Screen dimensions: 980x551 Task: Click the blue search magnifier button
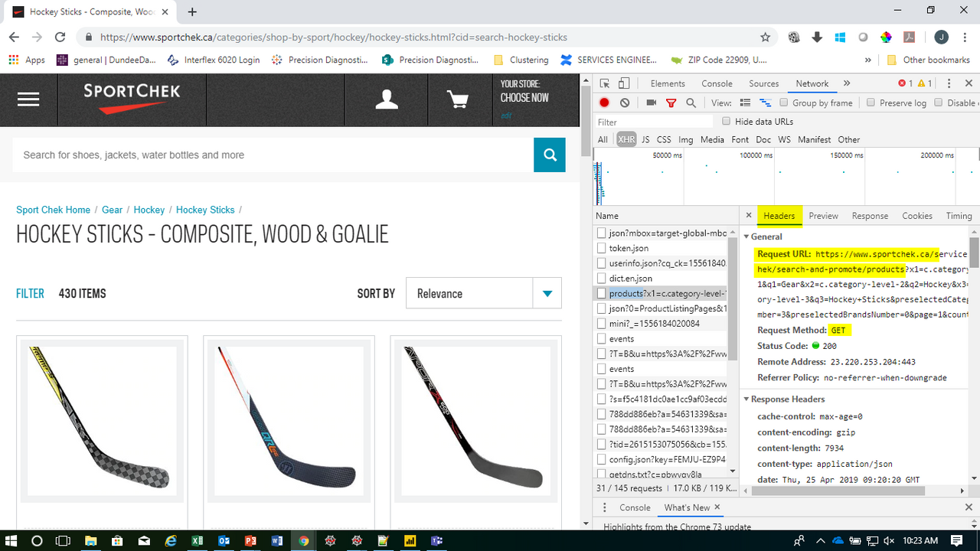coord(550,155)
